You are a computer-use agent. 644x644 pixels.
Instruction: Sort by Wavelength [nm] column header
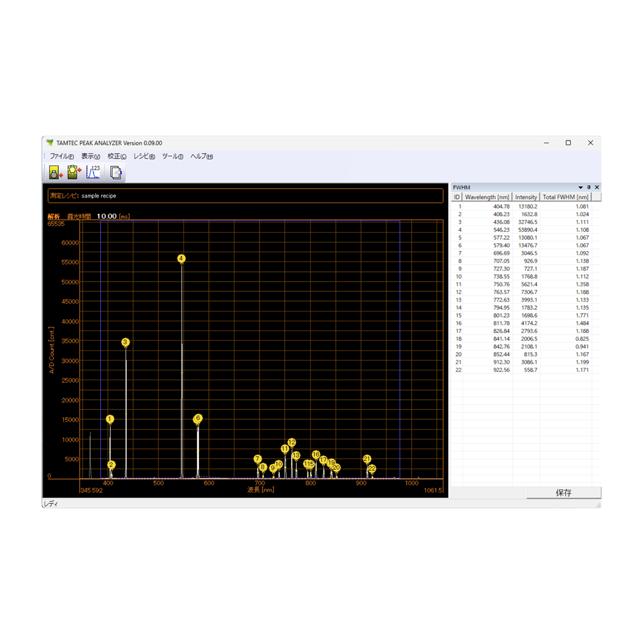tap(487, 197)
